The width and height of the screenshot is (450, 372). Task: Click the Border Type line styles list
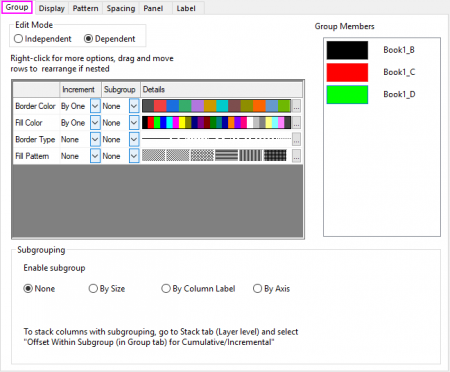[216, 138]
